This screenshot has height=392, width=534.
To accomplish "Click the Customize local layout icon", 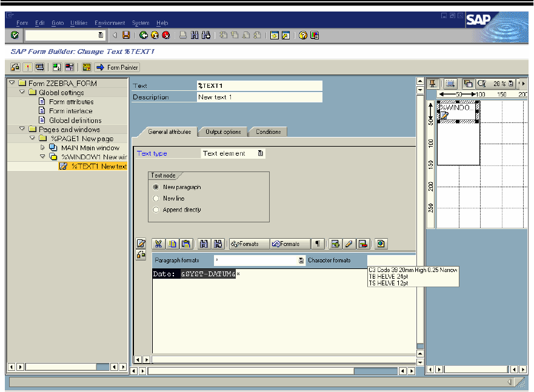I will 315,35.
